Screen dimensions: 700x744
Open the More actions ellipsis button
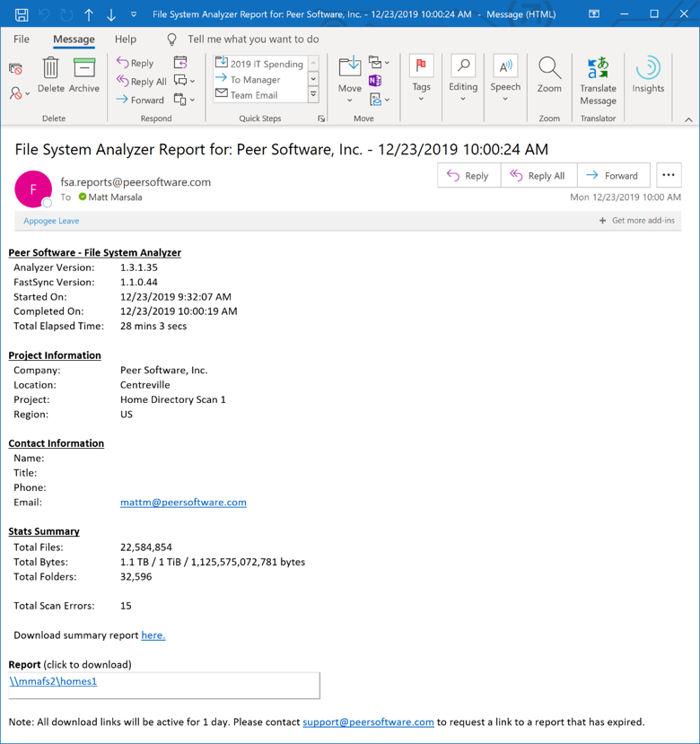669,175
